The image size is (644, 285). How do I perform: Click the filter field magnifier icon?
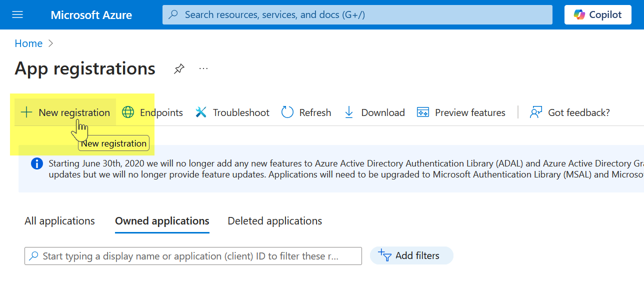coord(33,256)
